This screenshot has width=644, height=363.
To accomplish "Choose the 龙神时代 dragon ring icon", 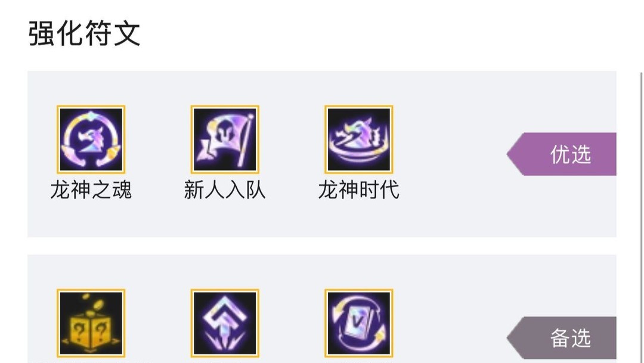I will pos(359,139).
